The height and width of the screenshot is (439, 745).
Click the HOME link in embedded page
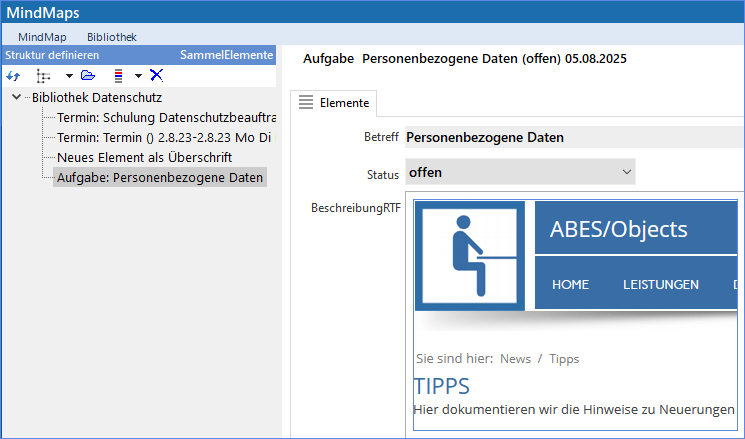(570, 284)
